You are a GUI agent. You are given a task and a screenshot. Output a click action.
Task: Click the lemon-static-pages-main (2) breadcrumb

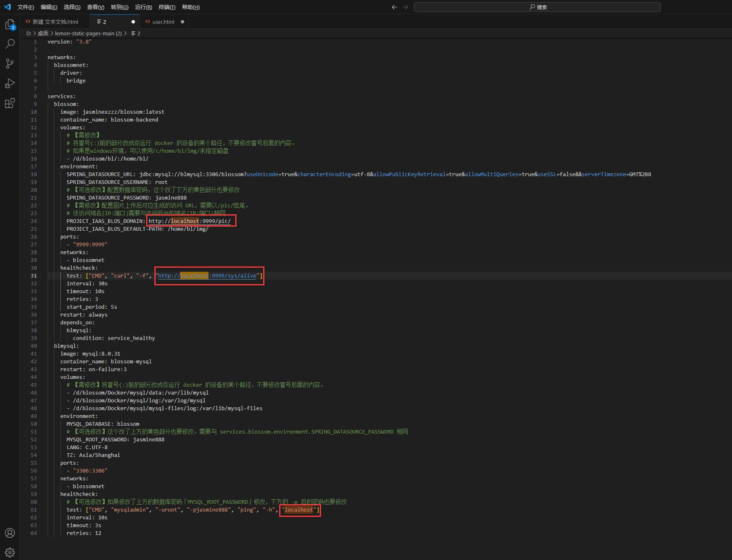(x=88, y=33)
